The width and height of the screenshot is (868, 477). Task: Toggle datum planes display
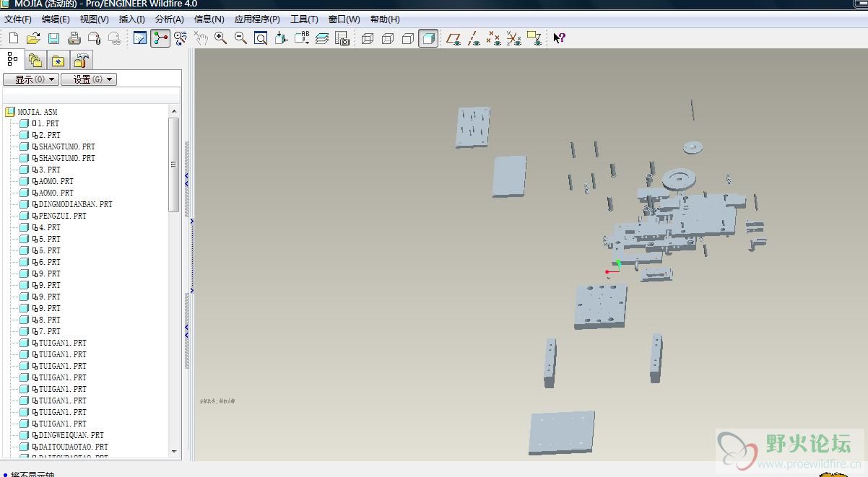[453, 38]
